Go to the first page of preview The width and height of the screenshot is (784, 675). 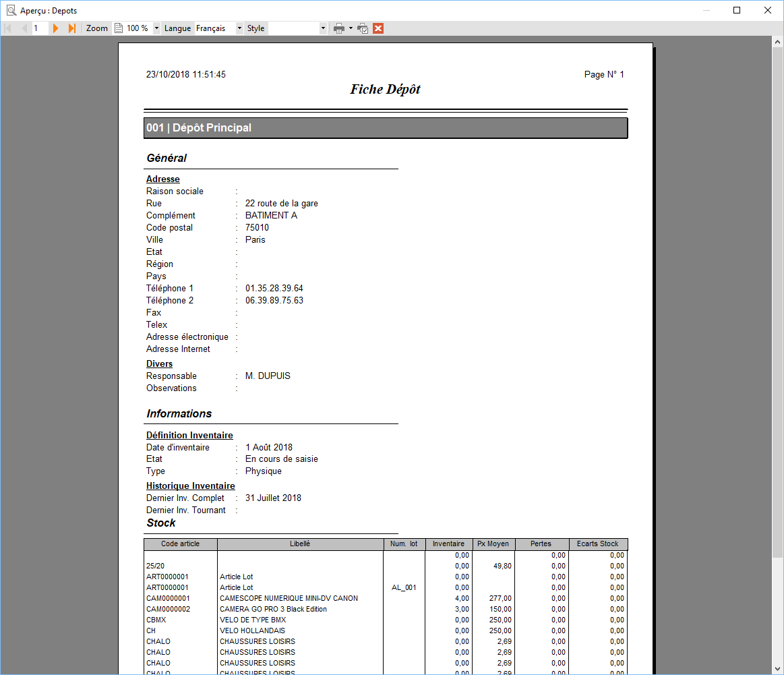tap(8, 28)
